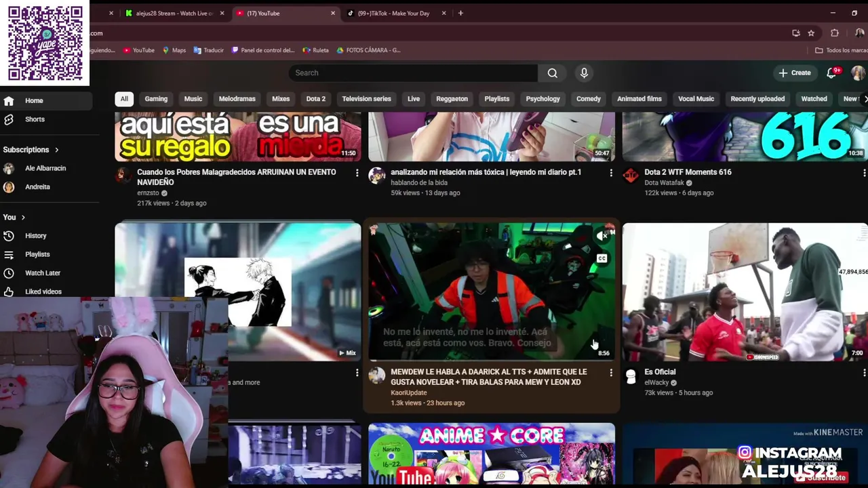
Task: Switch to the TikTok browser tab
Action: click(393, 13)
